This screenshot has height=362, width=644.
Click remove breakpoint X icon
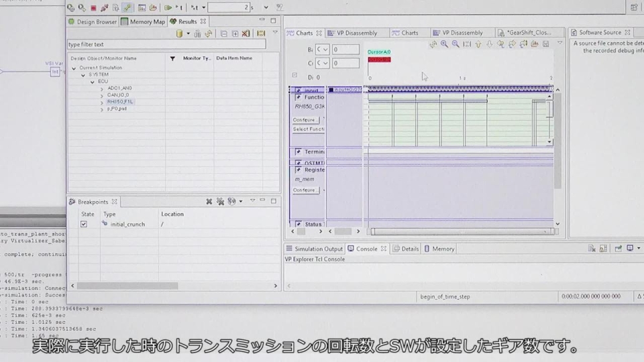pyautogui.click(x=209, y=202)
